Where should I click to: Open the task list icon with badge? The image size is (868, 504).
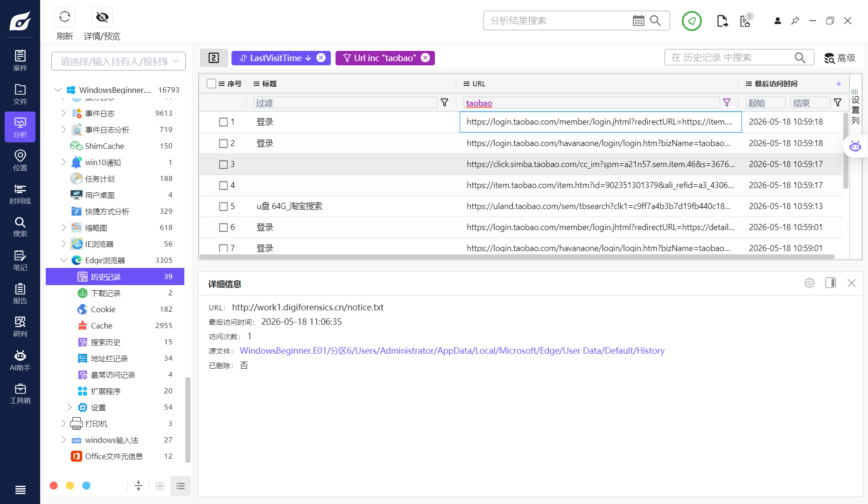click(x=746, y=21)
